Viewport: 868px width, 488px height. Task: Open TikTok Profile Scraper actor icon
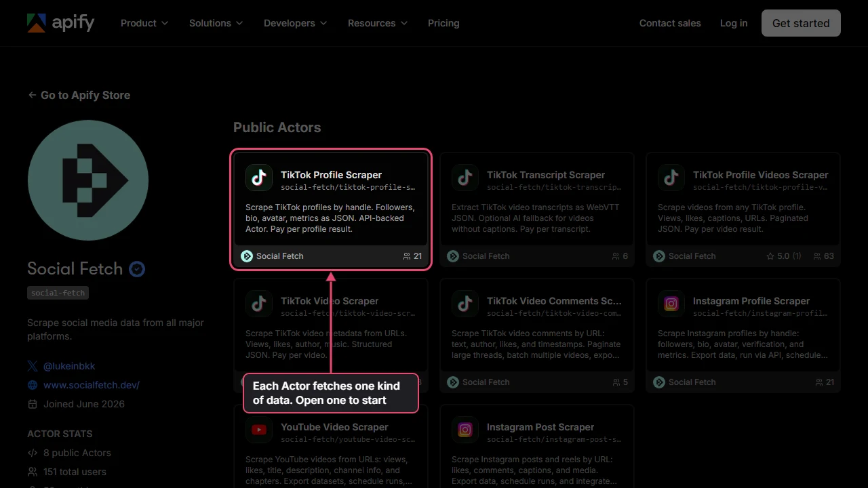click(x=259, y=178)
